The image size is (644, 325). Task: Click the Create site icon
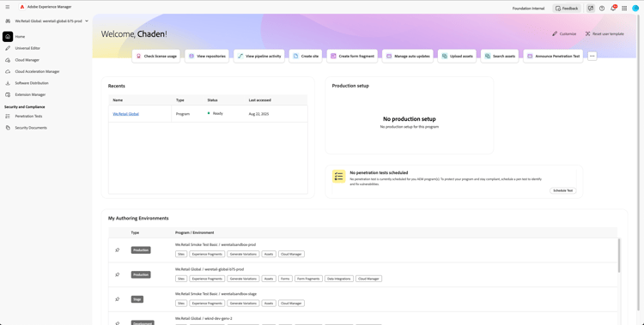[x=295, y=57]
